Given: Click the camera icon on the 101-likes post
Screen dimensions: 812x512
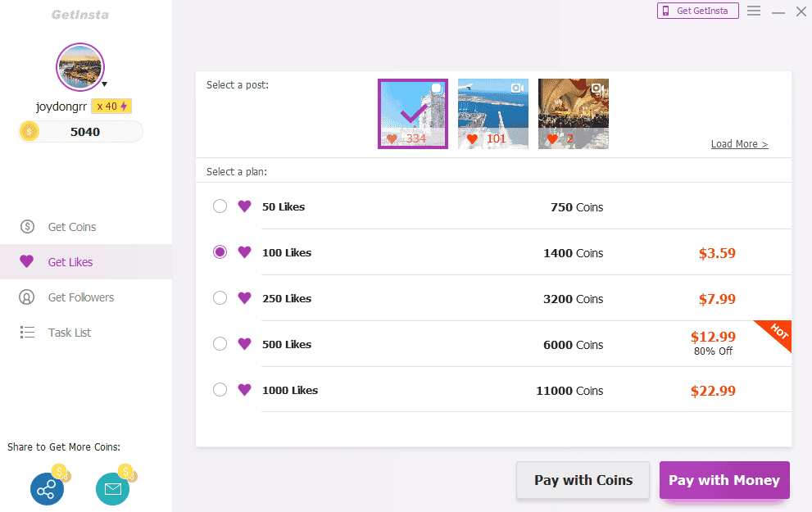Looking at the screenshot, I should (x=517, y=88).
